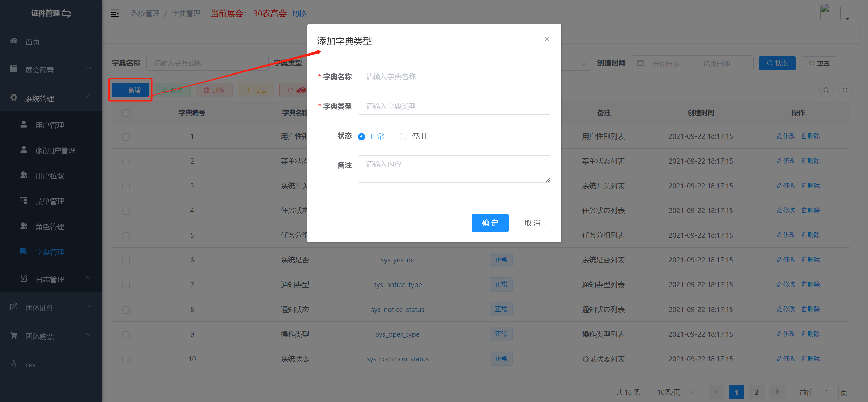Viewport: 868px width, 402px height.
Task: Click the 重置 button
Action: 819,63
